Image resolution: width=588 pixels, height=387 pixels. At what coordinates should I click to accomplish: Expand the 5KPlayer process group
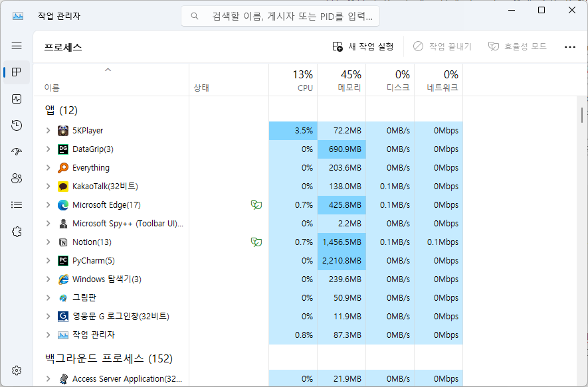pos(48,130)
